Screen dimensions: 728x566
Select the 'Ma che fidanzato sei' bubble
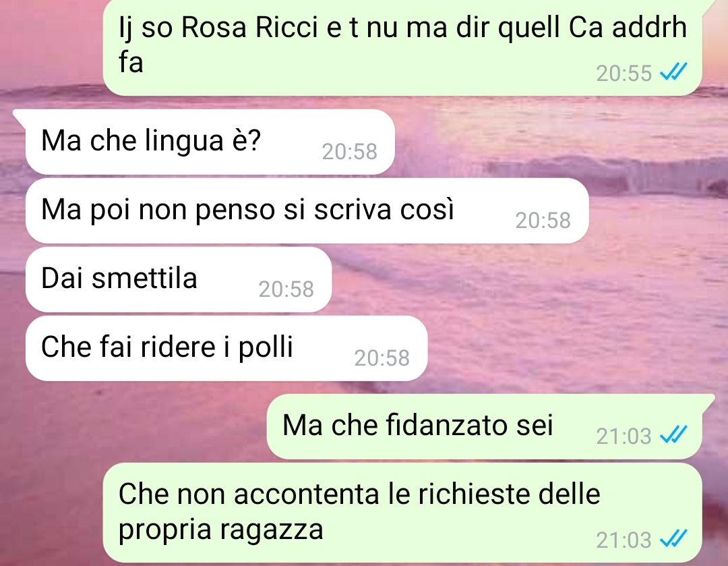click(x=484, y=426)
